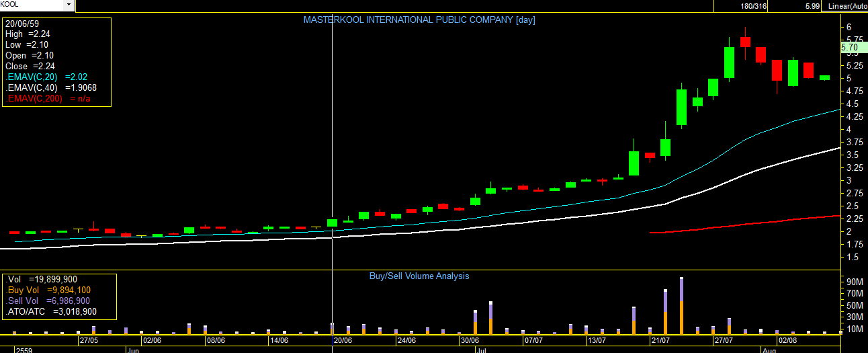Click the 02/06 date axis label
The height and width of the screenshot is (353, 868).
coord(152,341)
